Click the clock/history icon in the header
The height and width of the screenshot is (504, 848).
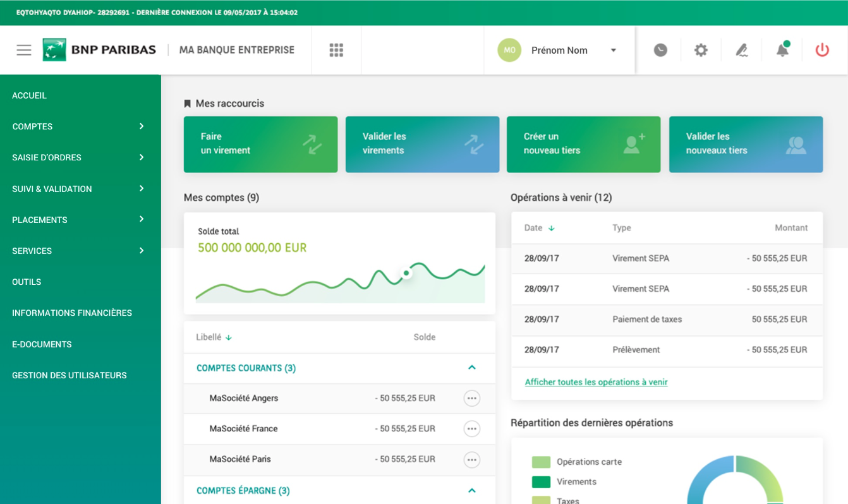pos(660,50)
